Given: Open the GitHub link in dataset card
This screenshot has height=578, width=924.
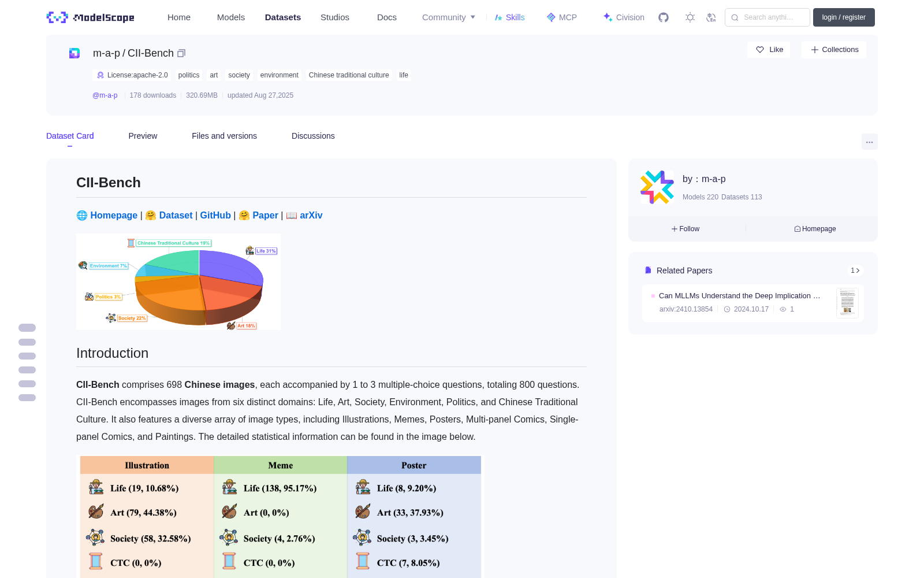Looking at the screenshot, I should (x=215, y=215).
